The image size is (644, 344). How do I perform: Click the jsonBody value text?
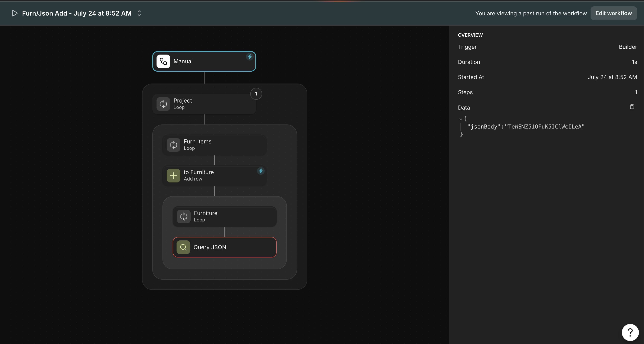click(545, 127)
